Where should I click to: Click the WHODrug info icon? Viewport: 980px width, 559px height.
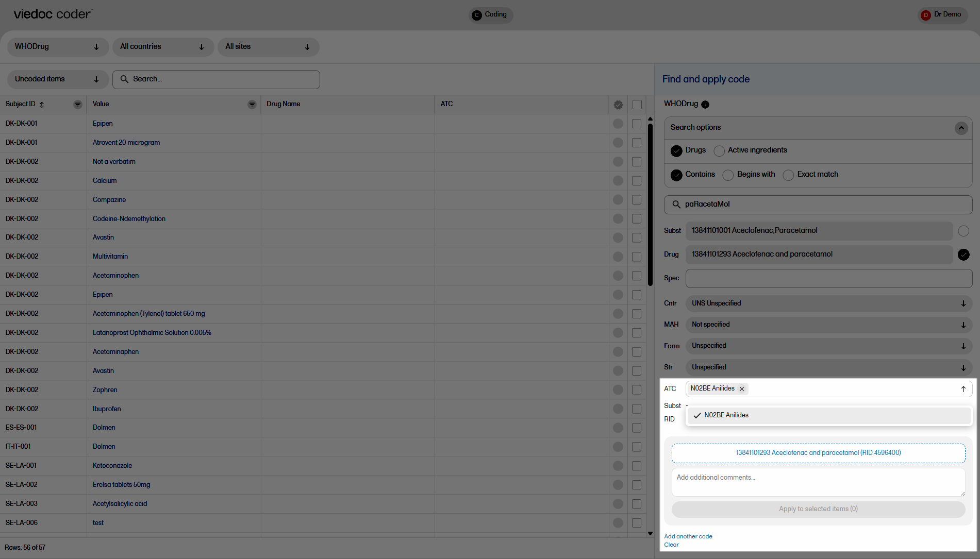[705, 105]
